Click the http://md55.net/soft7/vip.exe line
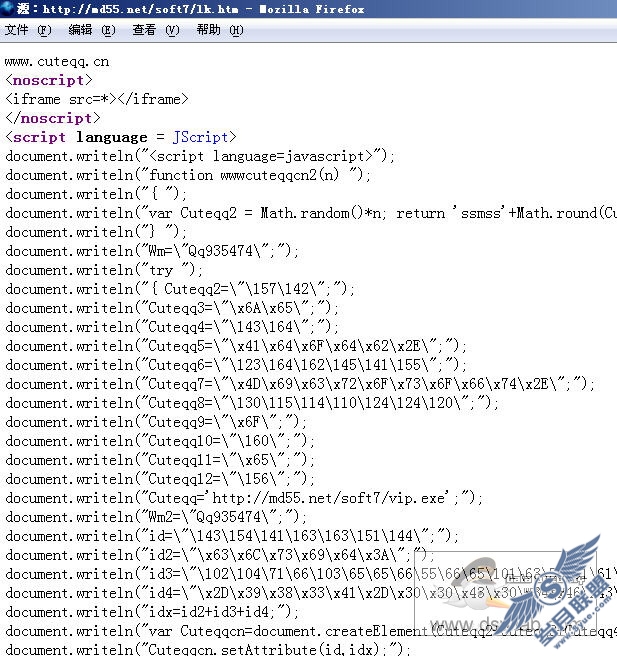 click(x=244, y=498)
